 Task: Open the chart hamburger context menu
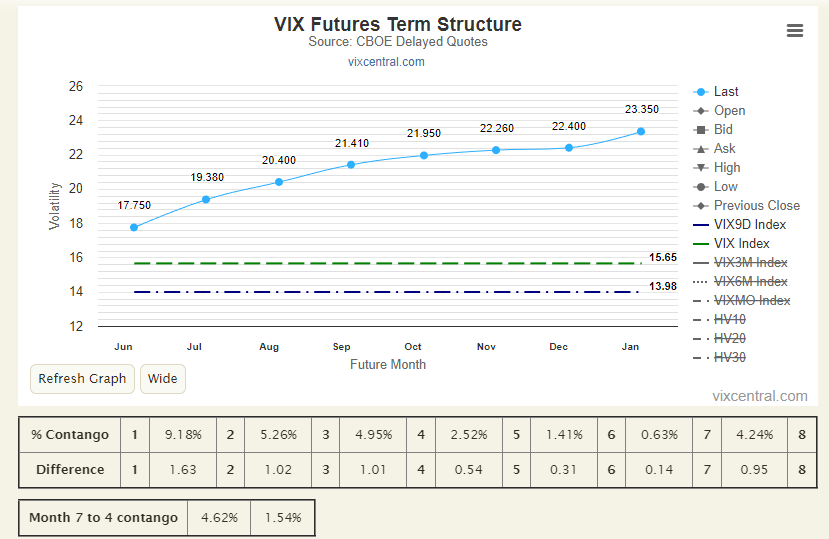[795, 31]
